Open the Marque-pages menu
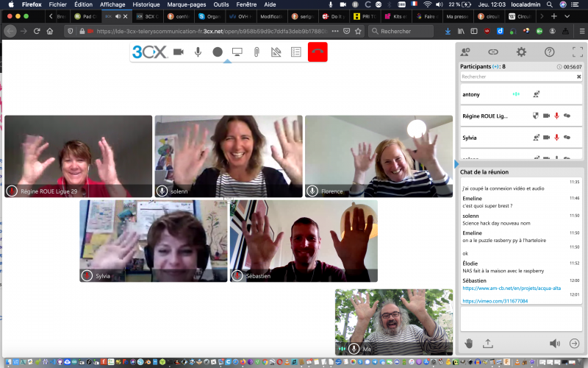588x368 pixels. 187,4
